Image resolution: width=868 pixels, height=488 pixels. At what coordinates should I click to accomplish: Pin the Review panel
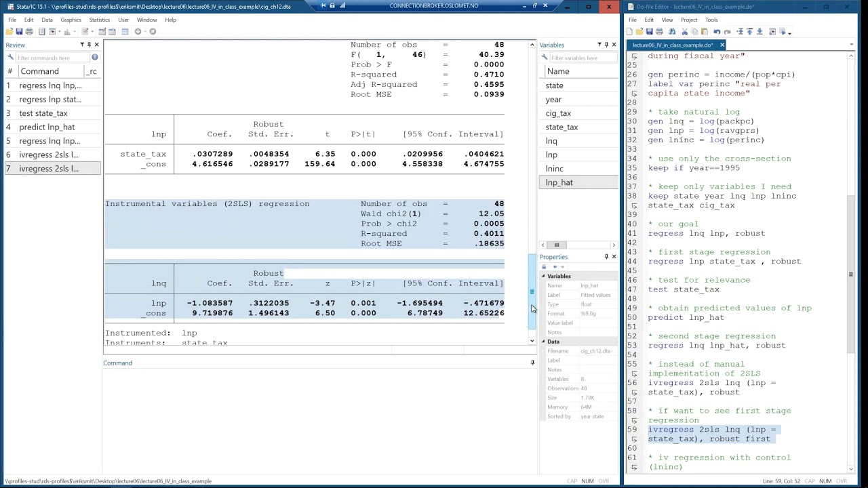pyautogui.click(x=88, y=45)
